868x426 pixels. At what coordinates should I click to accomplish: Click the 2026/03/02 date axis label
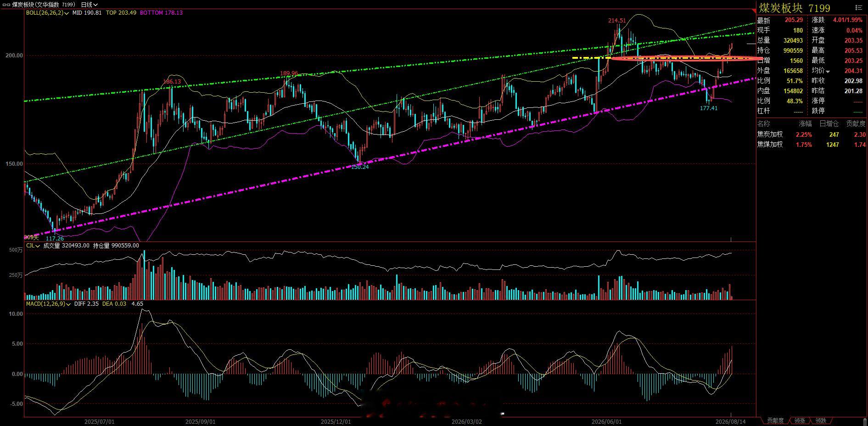pos(467,421)
